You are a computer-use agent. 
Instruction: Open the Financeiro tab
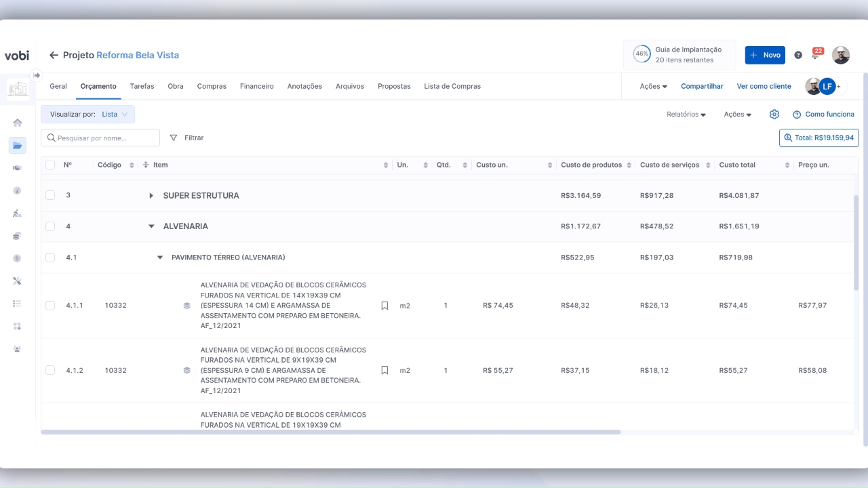[x=256, y=86]
